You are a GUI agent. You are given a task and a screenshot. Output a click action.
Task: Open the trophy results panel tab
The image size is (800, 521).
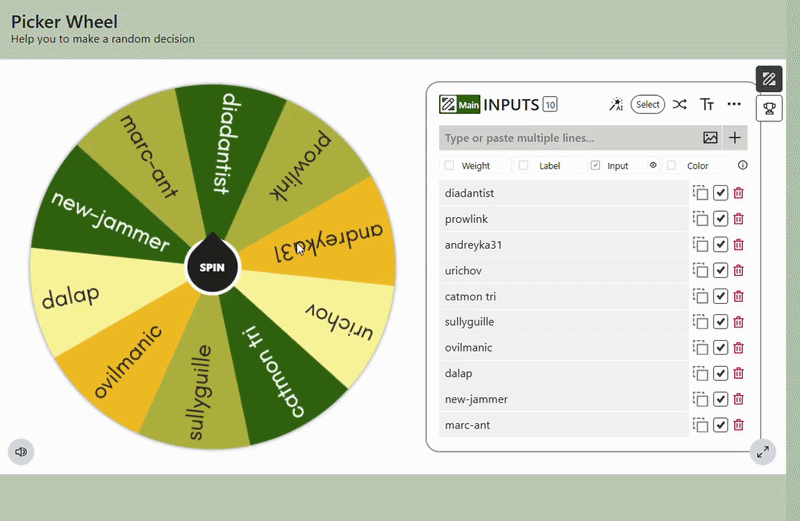coord(769,108)
